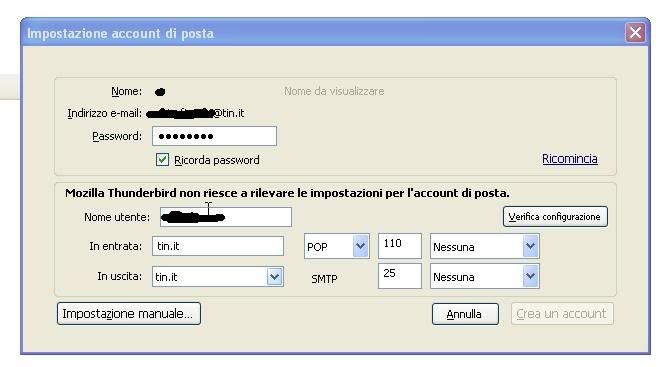Click the Verifica configurazione button
The image size is (665, 367).
[x=555, y=217]
